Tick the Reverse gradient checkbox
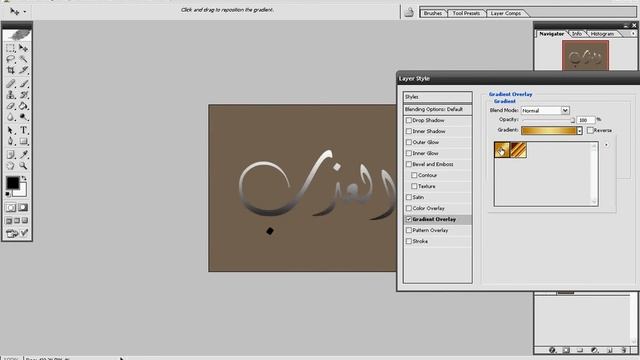Image resolution: width=640 pixels, height=360 pixels. click(590, 131)
